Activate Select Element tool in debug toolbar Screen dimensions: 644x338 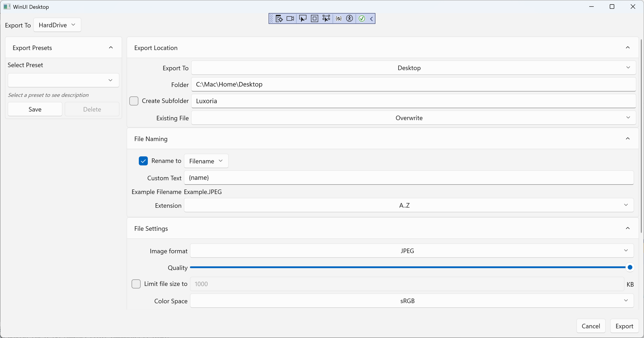point(302,19)
